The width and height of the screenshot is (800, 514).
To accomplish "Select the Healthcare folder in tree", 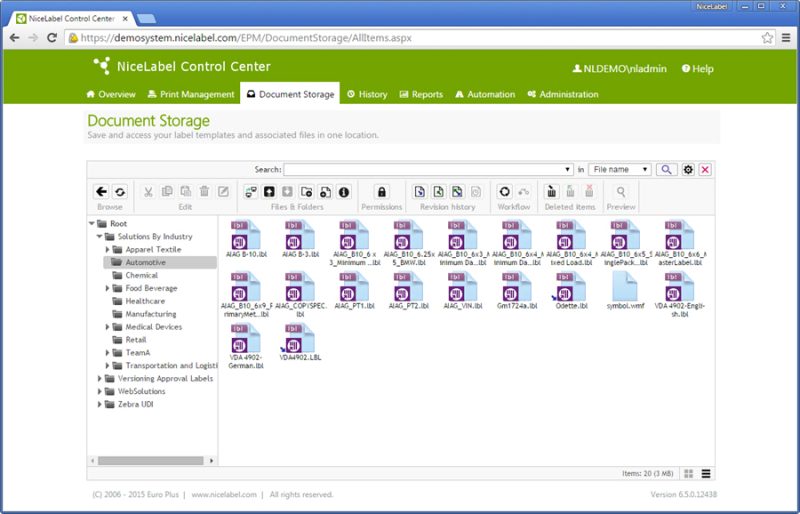I will point(145,301).
